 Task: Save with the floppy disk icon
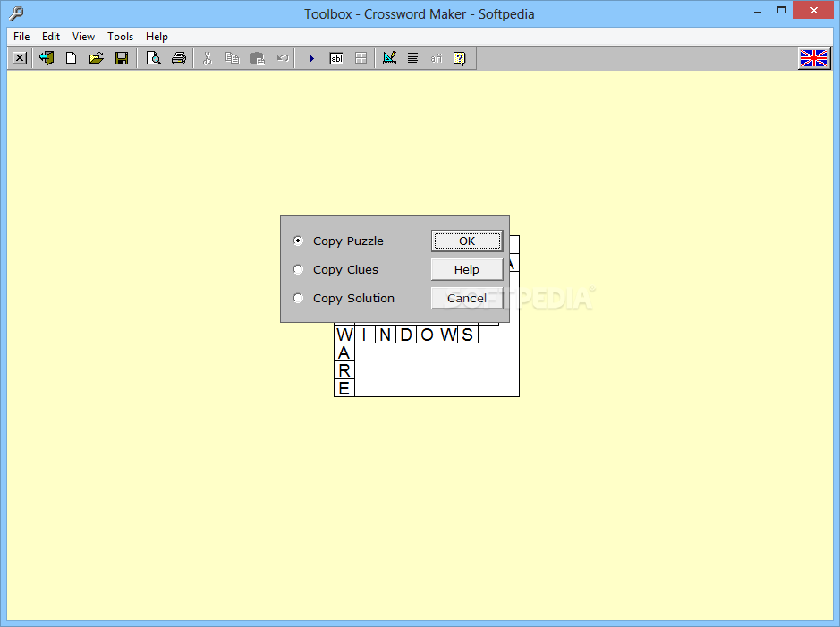point(122,58)
